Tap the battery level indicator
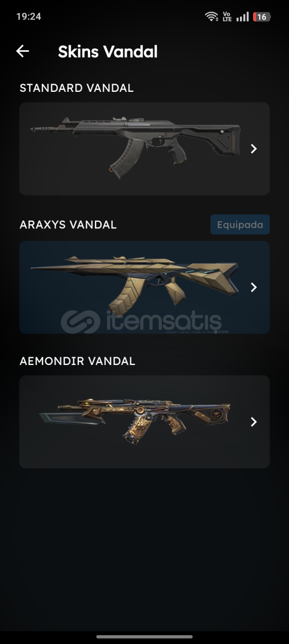289x644 pixels. pyautogui.click(x=262, y=17)
